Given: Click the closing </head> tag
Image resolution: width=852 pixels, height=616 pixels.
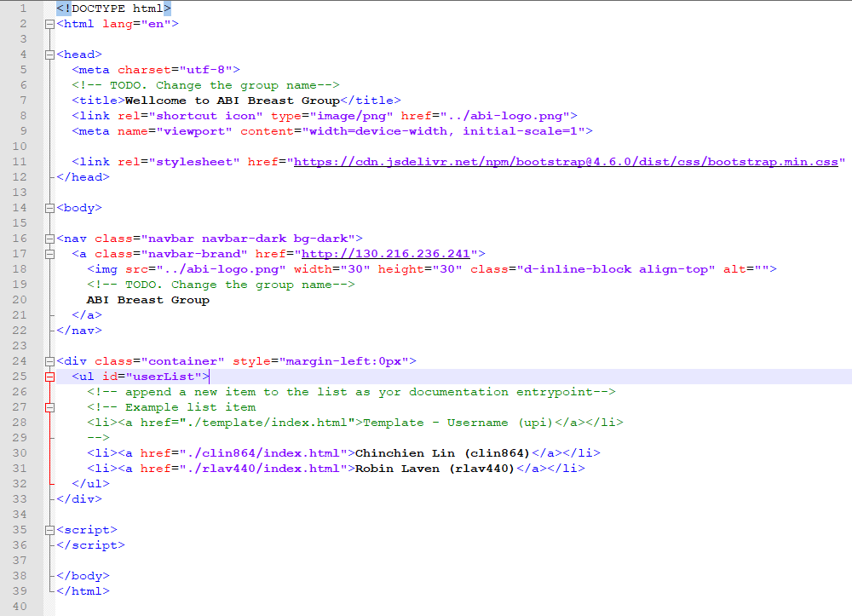Looking at the screenshot, I should pos(83,177).
